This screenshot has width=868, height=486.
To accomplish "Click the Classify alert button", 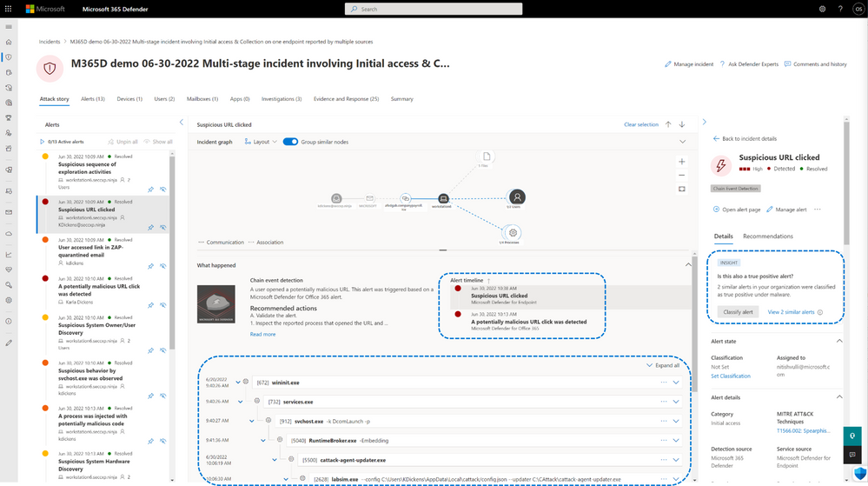I will [738, 312].
